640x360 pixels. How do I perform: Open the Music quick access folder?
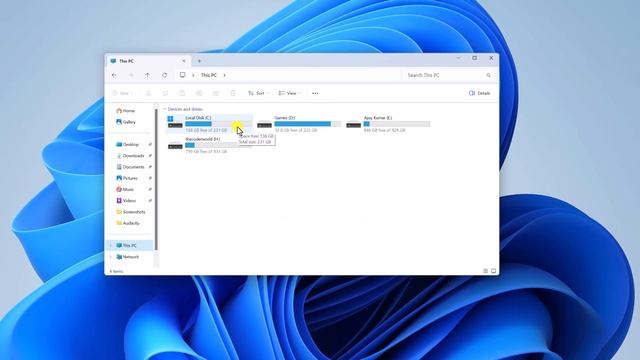pos(125,189)
